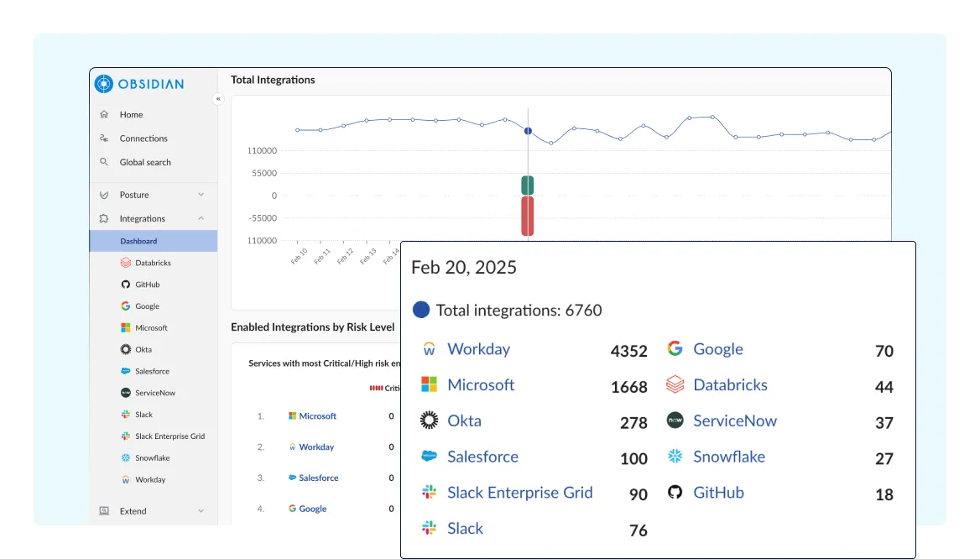980x559 pixels.
Task: Open the Microsoft link in risk table
Action: point(317,415)
